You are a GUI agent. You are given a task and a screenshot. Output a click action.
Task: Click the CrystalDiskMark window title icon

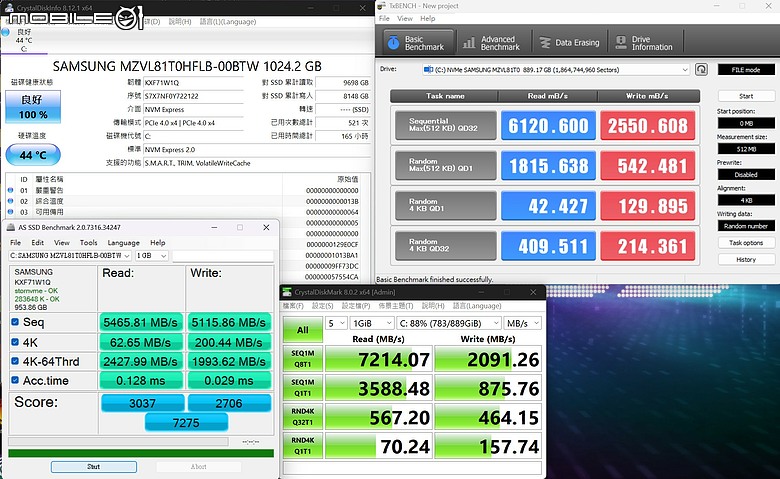coord(287,292)
